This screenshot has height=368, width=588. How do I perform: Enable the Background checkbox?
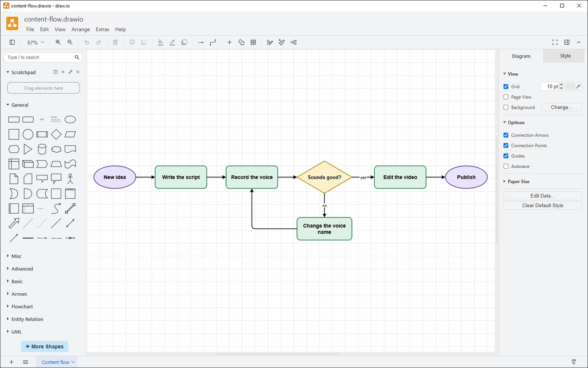[x=506, y=107]
